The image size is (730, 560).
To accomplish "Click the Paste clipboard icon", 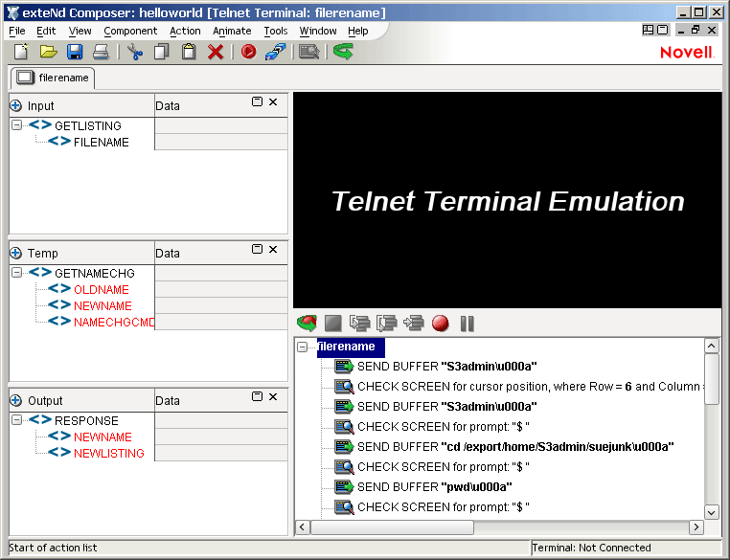I will [x=189, y=51].
